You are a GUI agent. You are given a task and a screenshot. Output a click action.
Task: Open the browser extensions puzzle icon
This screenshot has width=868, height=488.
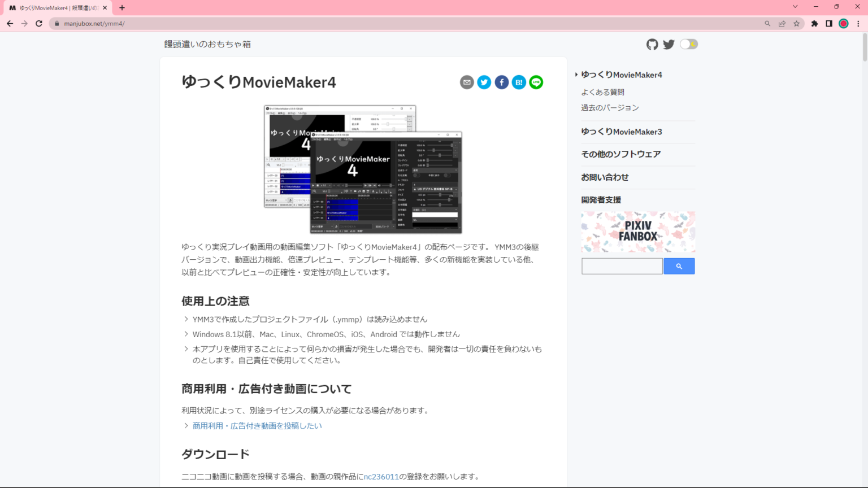coord(814,24)
